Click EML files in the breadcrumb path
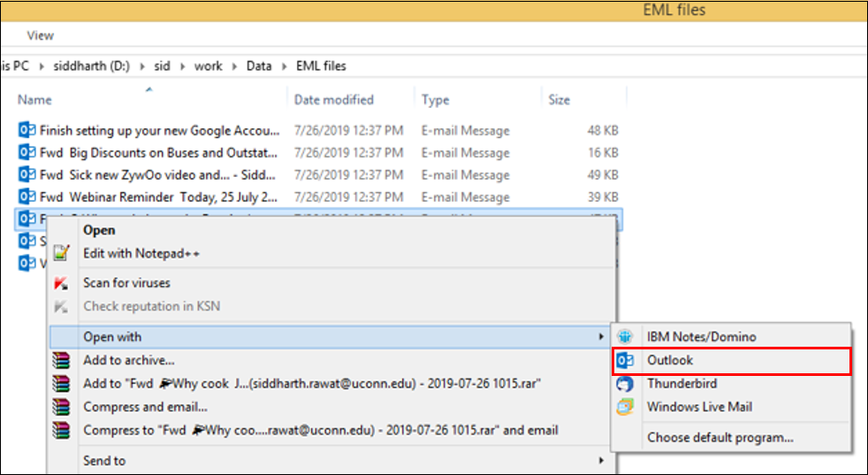 coord(321,66)
